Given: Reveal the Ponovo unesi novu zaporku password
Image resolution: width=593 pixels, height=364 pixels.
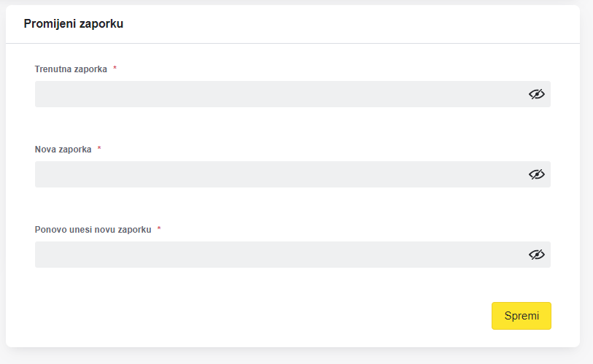Looking at the screenshot, I should coord(537,255).
